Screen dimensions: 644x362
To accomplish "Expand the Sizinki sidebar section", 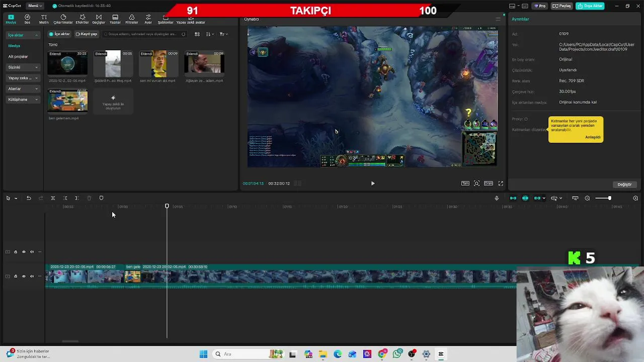I will point(23,67).
